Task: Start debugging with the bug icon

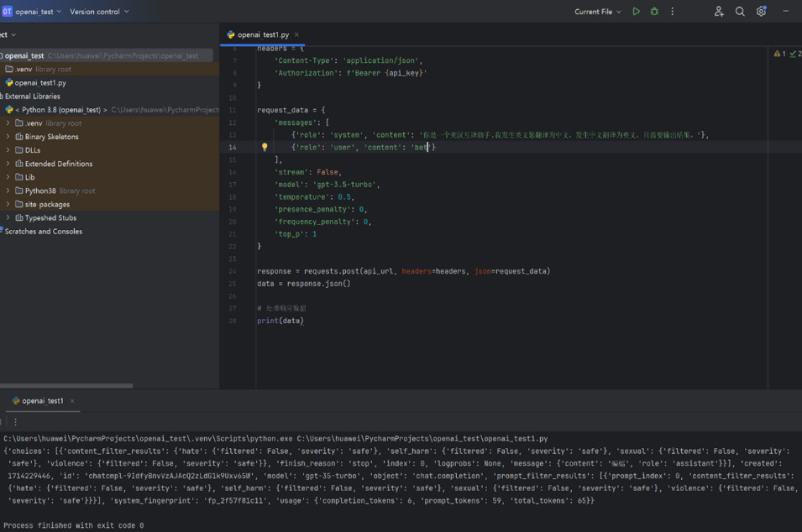Action: tap(654, 11)
